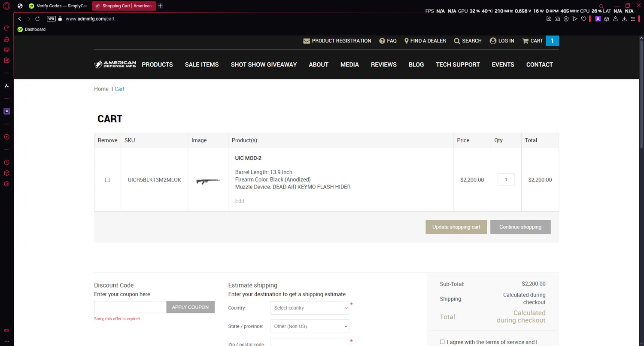
Task: Open the new tab plus button
Action: click(160, 6)
